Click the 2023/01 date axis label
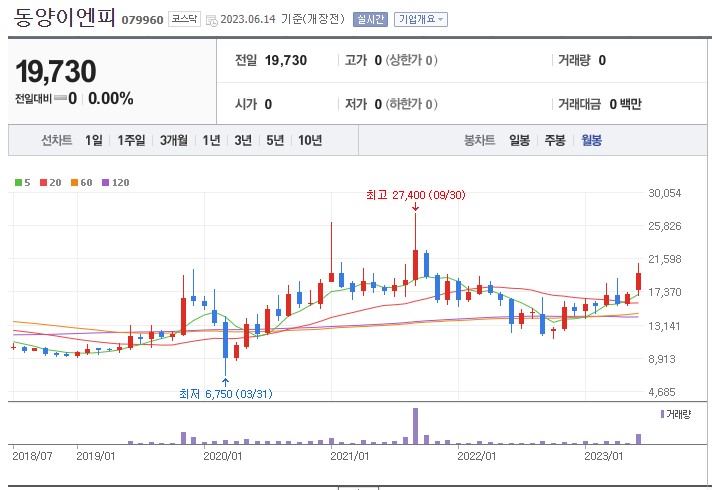This screenshot has height=490, width=712. [603, 456]
